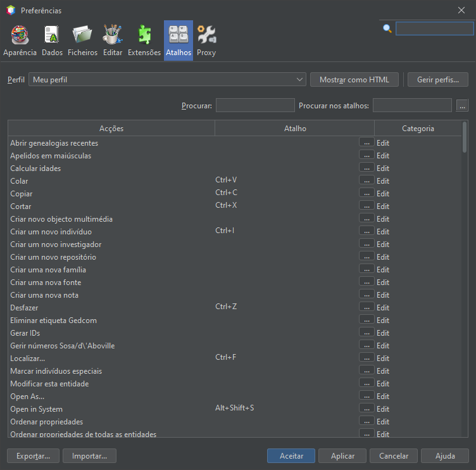
Task: Click the Mostrar como HTML button
Action: pyautogui.click(x=354, y=79)
